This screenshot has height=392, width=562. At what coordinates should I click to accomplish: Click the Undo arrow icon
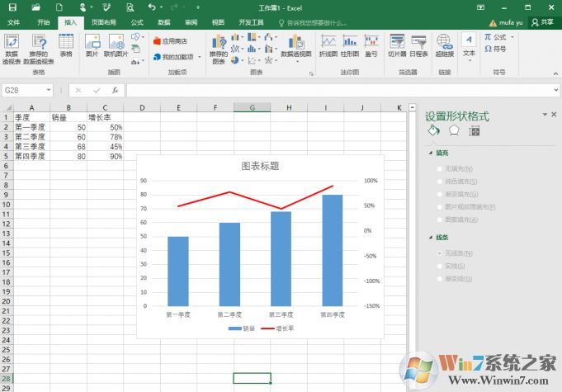[x=152, y=7]
